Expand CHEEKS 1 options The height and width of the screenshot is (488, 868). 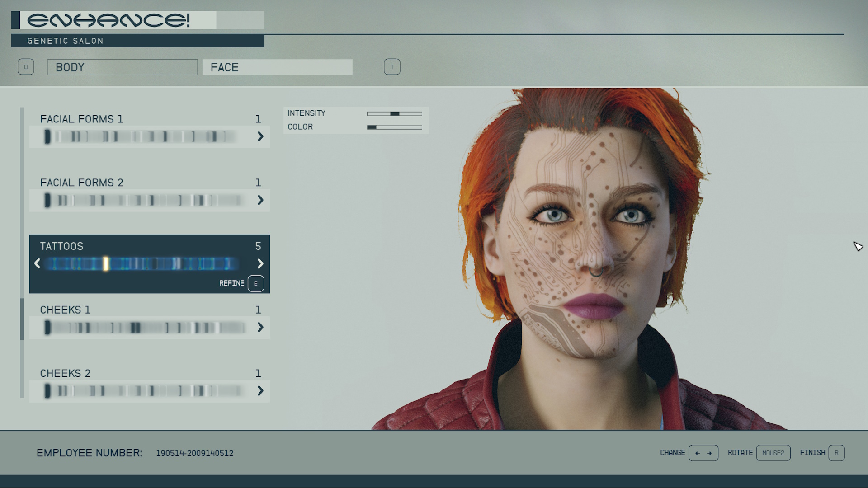coord(260,327)
